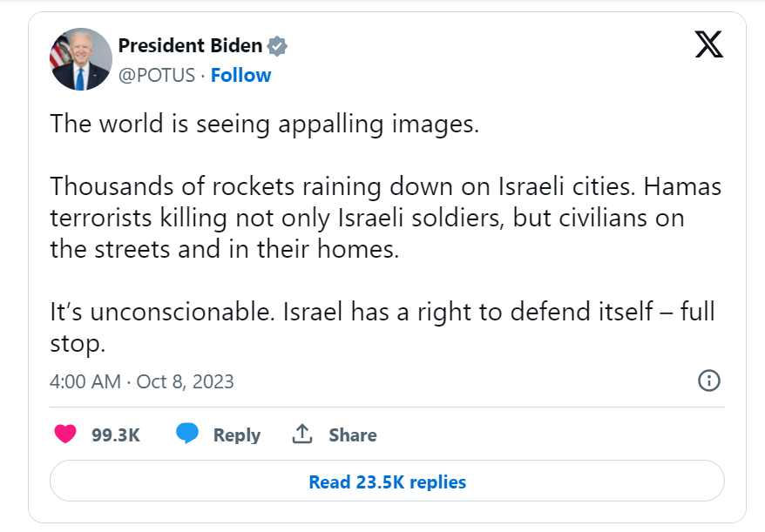This screenshot has height=532, width=765.
Task: Like the tweet with the heart icon
Action: [x=65, y=434]
